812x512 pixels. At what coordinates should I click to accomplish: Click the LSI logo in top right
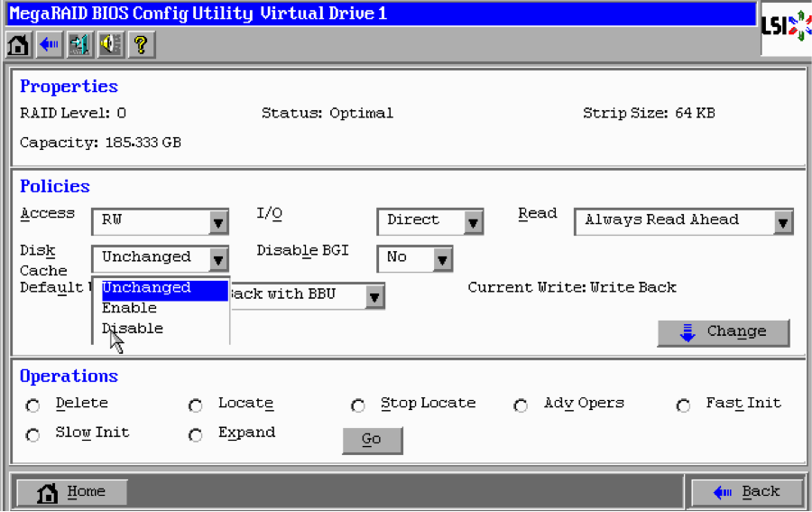coord(786,26)
